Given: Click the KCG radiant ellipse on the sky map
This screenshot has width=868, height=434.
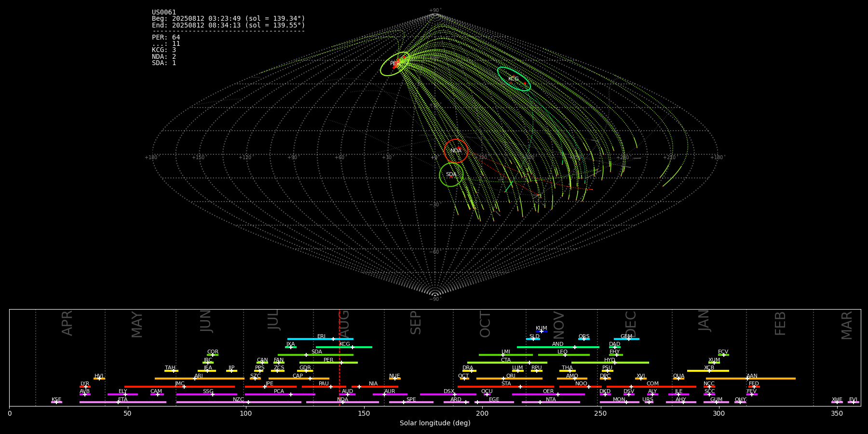Looking at the screenshot, I should click(514, 79).
